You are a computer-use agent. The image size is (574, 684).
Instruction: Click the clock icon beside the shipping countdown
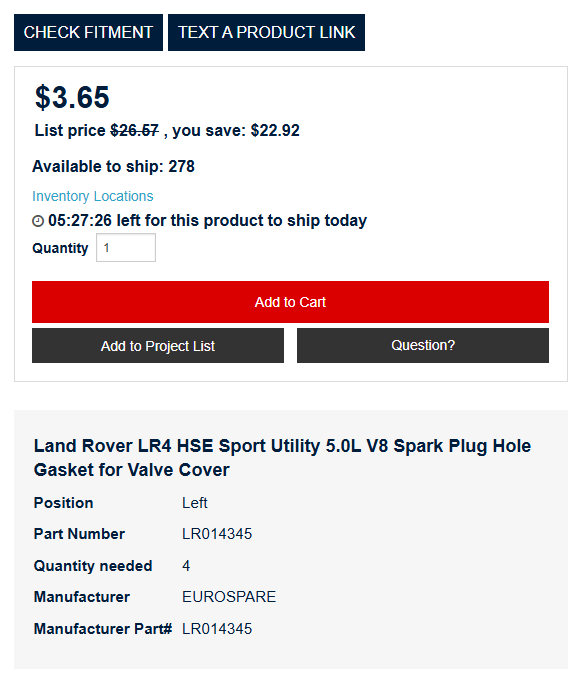38,221
